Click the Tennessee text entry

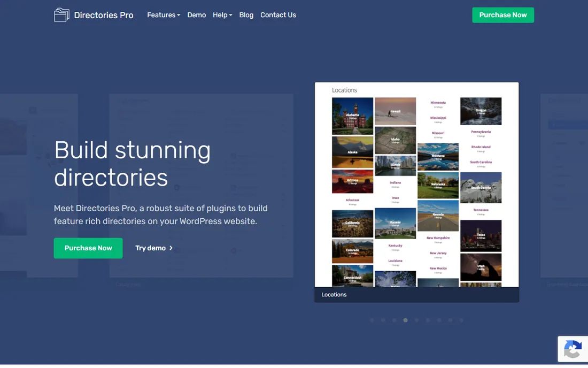[x=481, y=210]
